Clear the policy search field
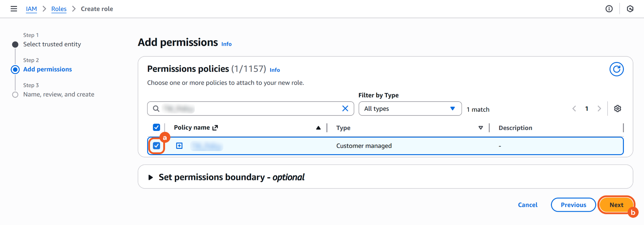 click(x=345, y=109)
